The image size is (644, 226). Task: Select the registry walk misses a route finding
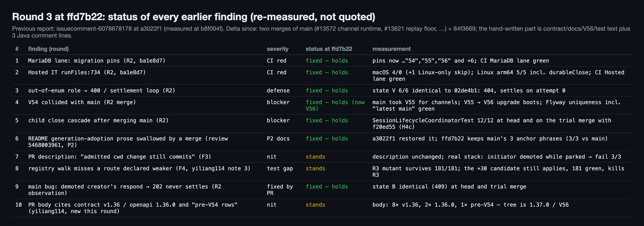coord(139,168)
